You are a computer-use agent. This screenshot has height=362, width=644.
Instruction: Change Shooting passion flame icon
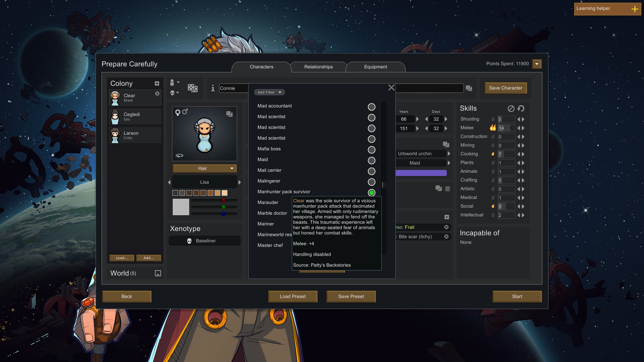point(493,119)
